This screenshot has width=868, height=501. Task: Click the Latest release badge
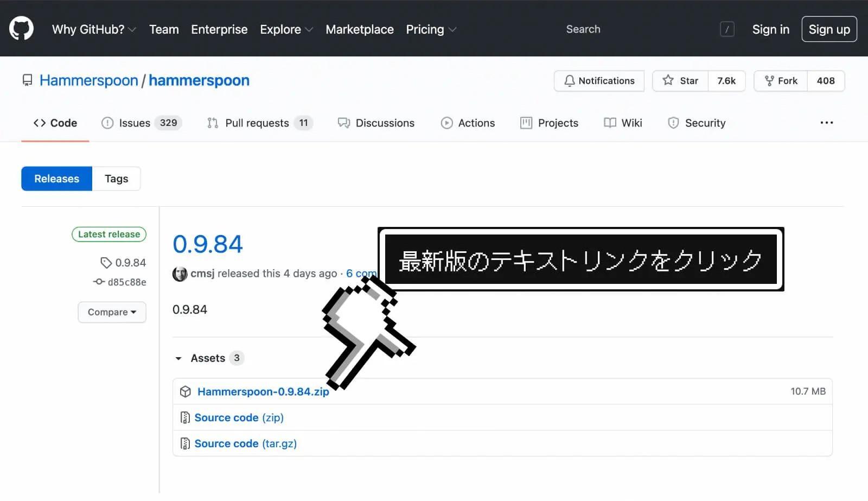point(109,234)
